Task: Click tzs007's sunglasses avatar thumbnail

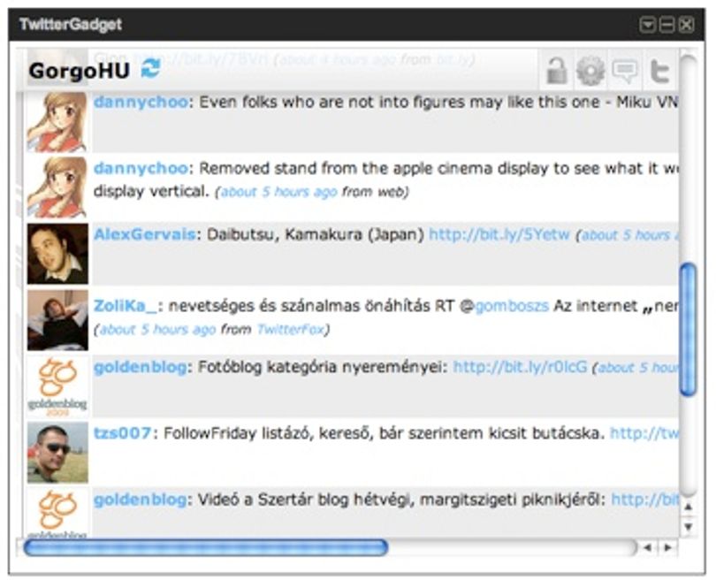Action: (57, 453)
